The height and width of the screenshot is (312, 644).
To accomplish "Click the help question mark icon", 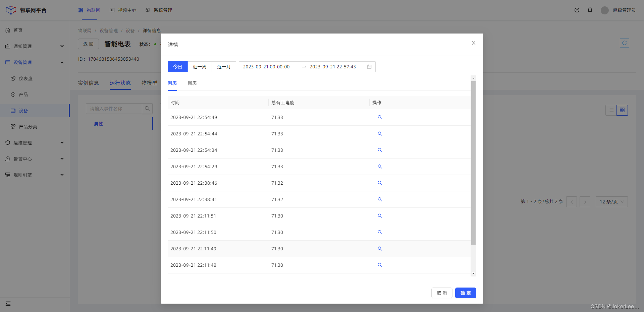I will click(x=577, y=10).
